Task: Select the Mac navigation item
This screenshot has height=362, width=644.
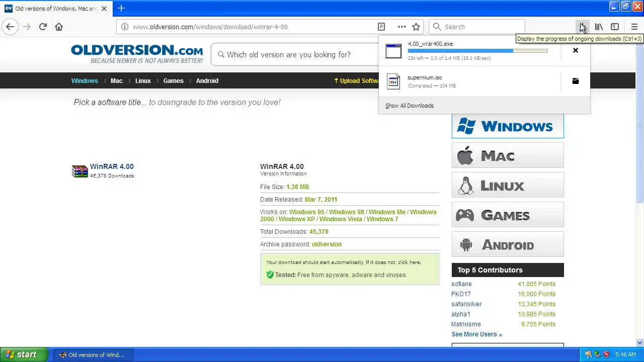Action: [x=116, y=80]
